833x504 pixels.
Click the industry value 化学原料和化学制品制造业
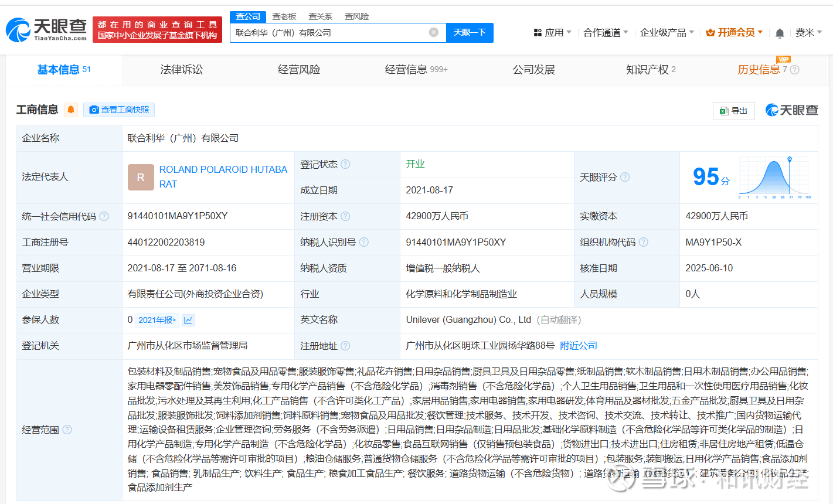(461, 294)
